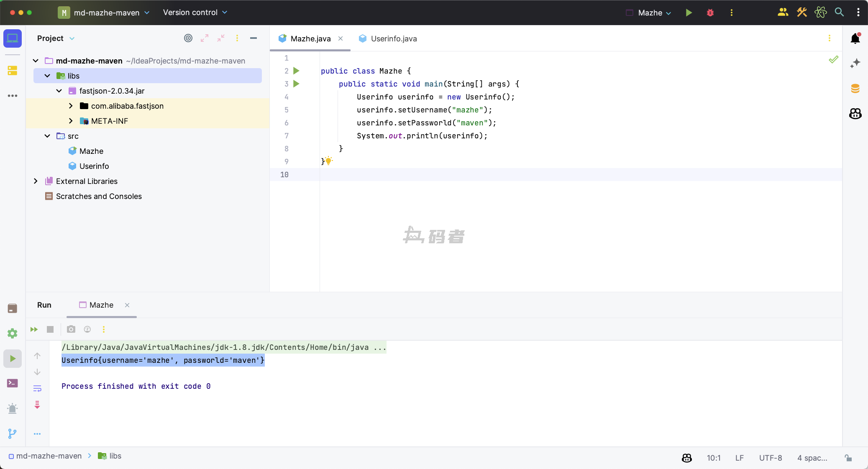Click the Debug Mazhe bug icon

point(710,13)
